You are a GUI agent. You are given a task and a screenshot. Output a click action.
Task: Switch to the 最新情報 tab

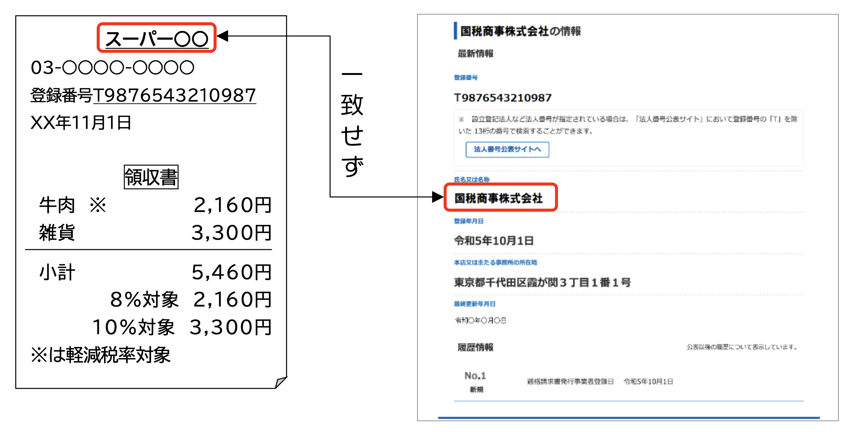(x=476, y=53)
